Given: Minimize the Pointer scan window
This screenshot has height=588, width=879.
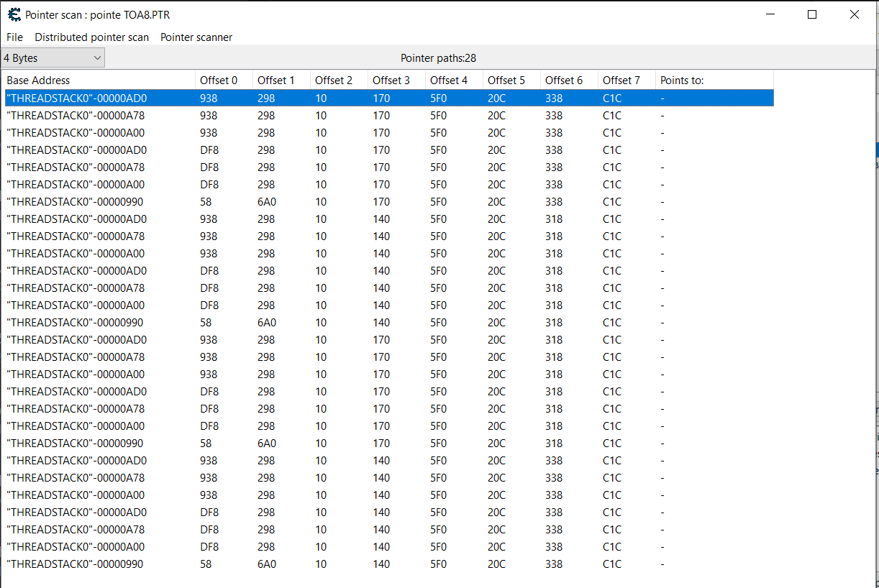Looking at the screenshot, I should click(x=770, y=14).
